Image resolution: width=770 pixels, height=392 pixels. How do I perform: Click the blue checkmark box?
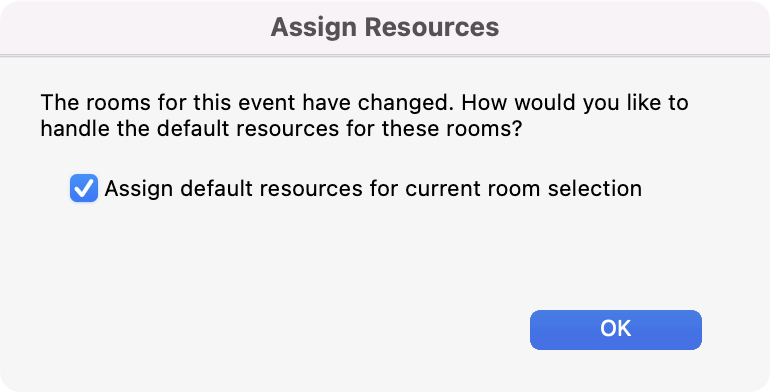coord(84,188)
